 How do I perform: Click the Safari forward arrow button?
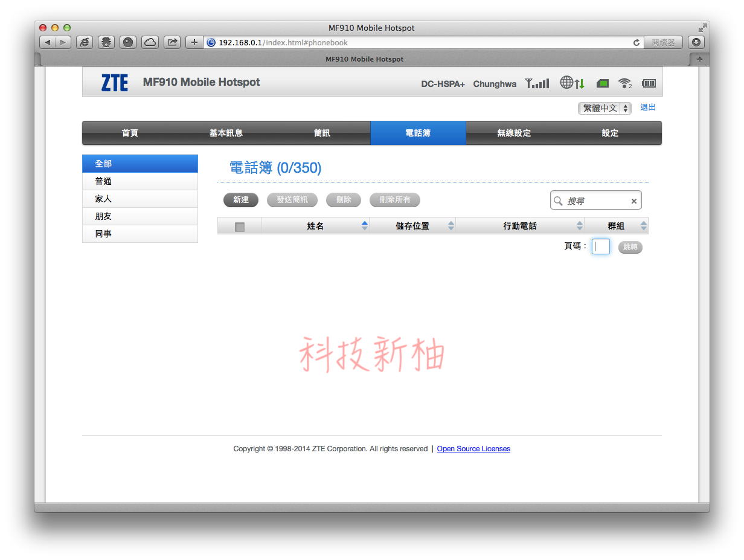pos(63,42)
